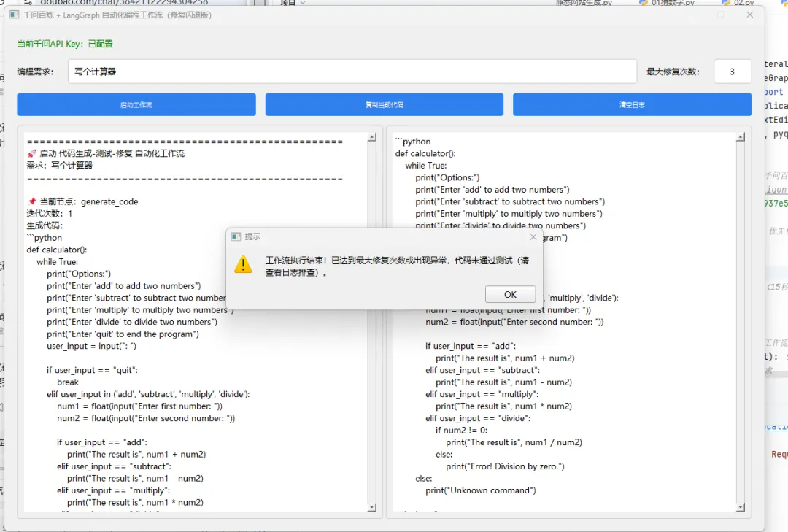
Task: Click print("Options:") in the left log pane
Action: [x=79, y=274]
